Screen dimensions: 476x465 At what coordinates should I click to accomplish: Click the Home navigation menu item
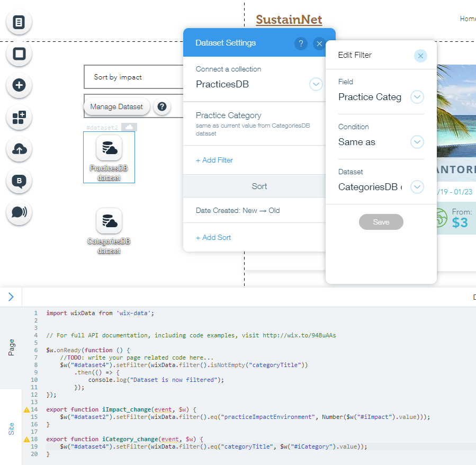click(x=468, y=19)
